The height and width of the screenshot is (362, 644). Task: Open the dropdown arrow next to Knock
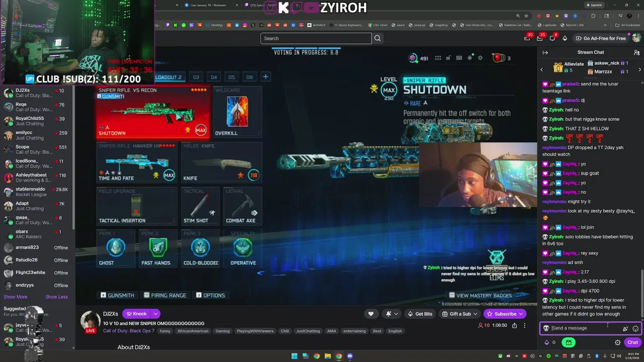155,314
